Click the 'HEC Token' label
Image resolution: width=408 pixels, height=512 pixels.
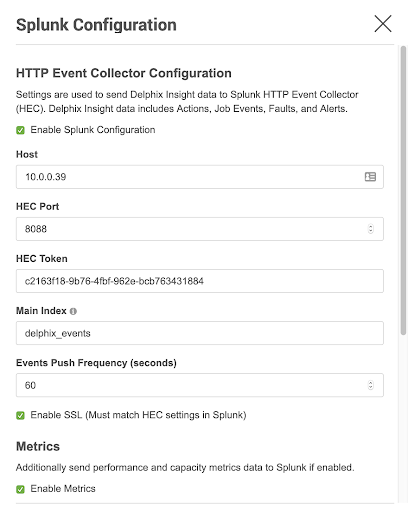click(42, 259)
